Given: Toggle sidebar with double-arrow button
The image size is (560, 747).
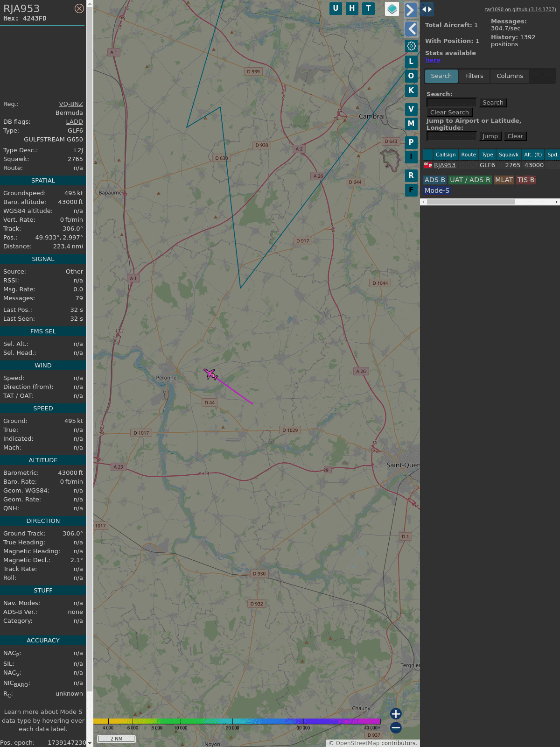Looking at the screenshot, I should coord(427,9).
